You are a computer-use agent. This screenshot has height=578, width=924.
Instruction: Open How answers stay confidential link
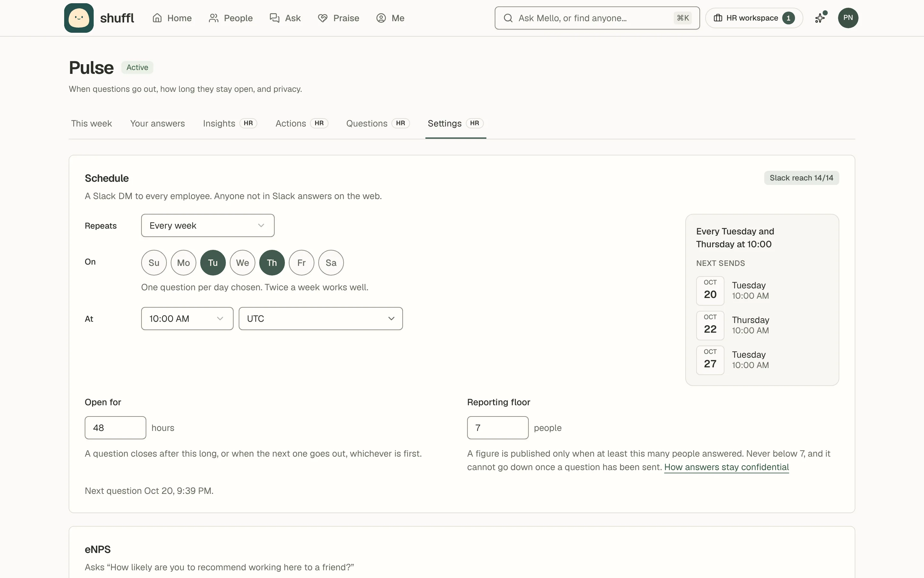coord(726,467)
